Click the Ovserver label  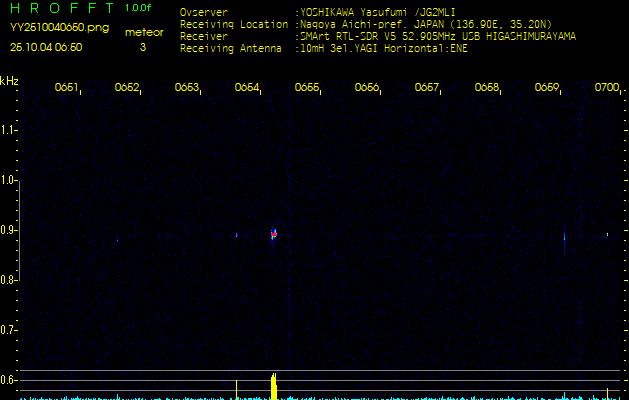pos(204,12)
